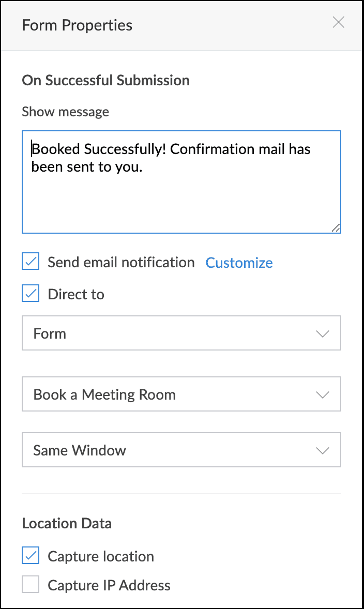Image resolution: width=364 pixels, height=609 pixels.
Task: Open the Customize email notification link
Action: (239, 263)
